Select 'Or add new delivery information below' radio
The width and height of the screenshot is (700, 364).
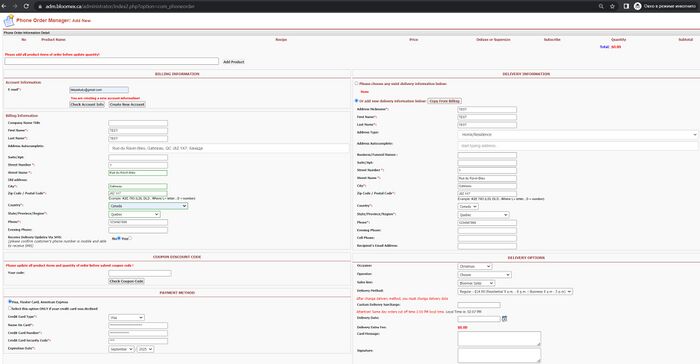tap(356, 101)
